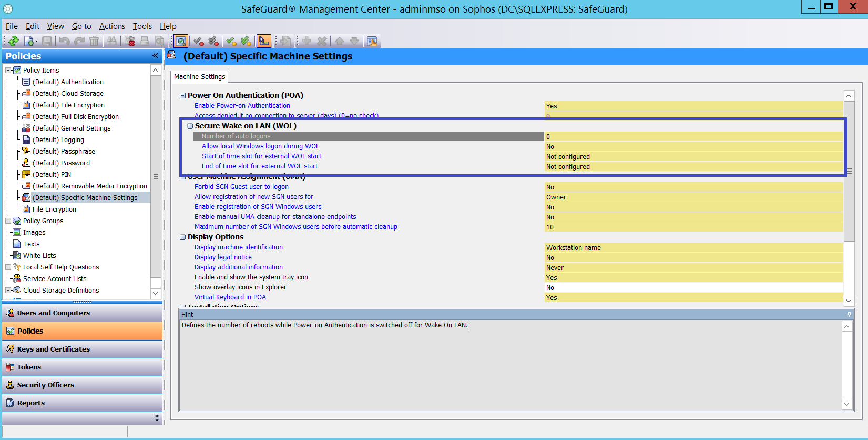Screen dimensions: 868x440
Task: Click the settings list scroll down arrow
Action: pyautogui.click(x=849, y=301)
